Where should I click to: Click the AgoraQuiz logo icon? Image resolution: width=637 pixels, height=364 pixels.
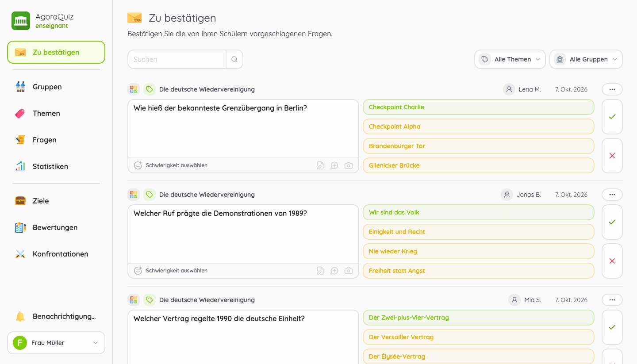pyautogui.click(x=21, y=21)
